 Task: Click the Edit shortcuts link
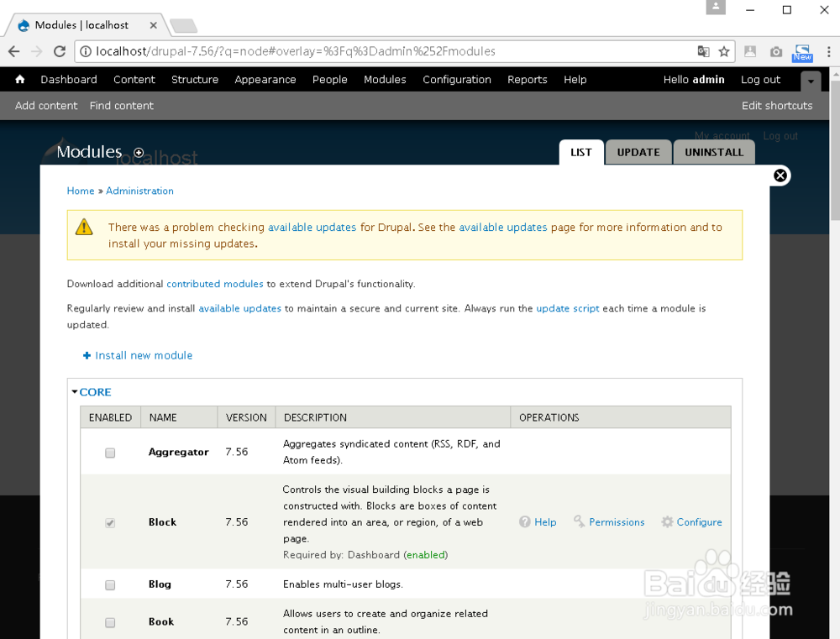coord(777,106)
